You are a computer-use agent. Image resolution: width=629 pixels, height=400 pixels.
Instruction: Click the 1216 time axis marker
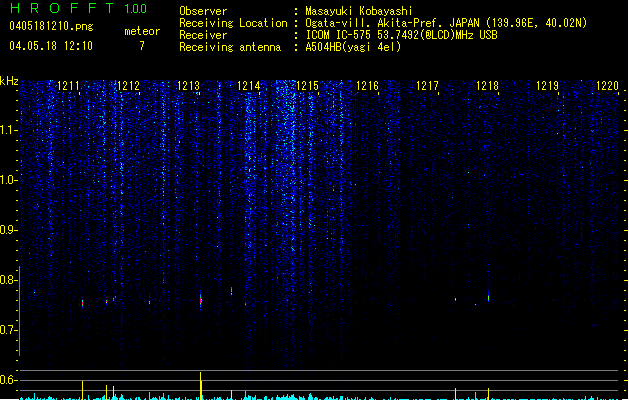click(x=367, y=86)
